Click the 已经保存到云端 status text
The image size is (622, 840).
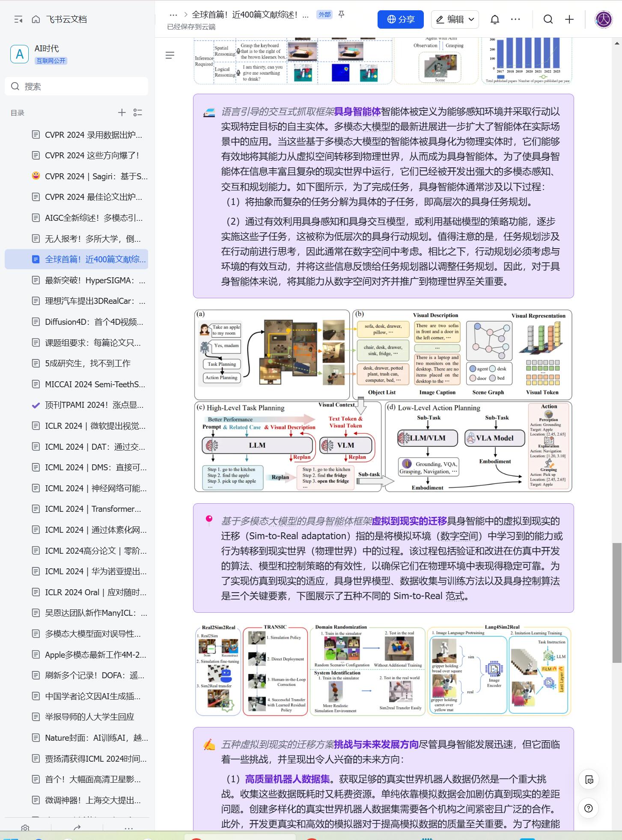[191, 27]
